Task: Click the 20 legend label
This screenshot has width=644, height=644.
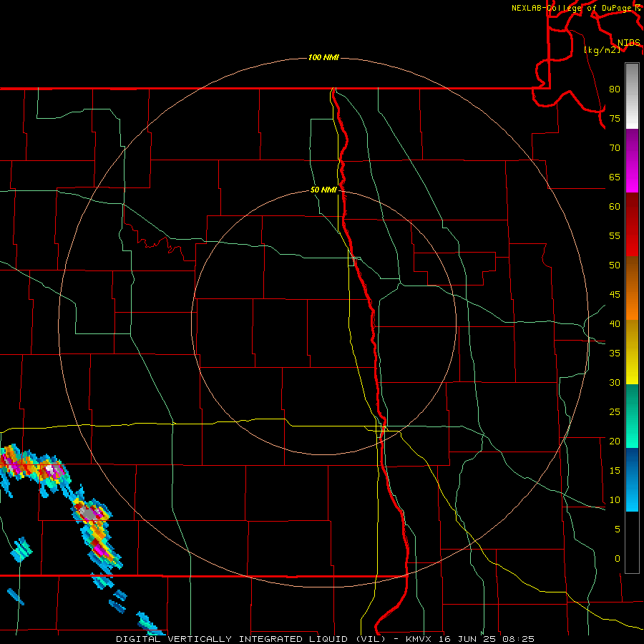Action: point(615,441)
